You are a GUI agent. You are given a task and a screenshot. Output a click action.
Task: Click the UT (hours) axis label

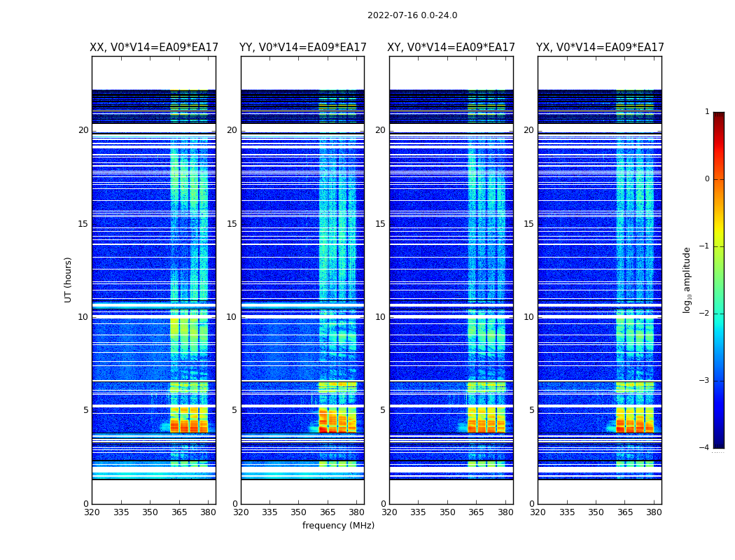68,280
